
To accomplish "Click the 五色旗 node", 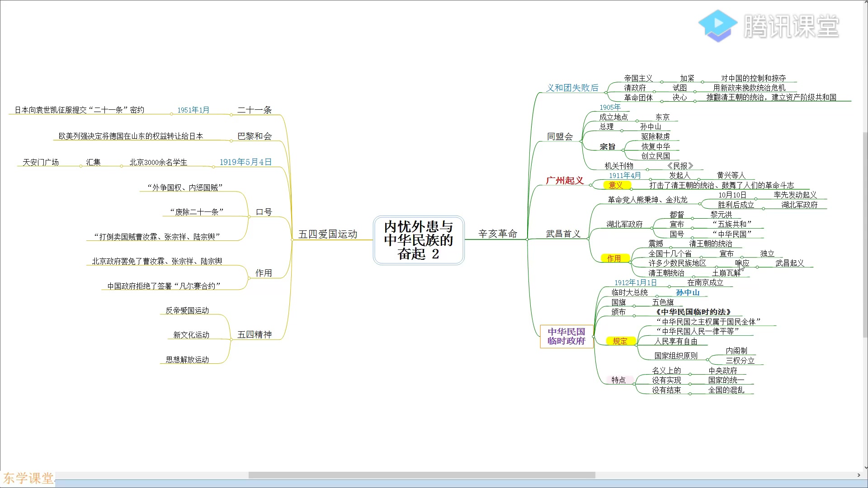I will pyautogui.click(x=663, y=302).
